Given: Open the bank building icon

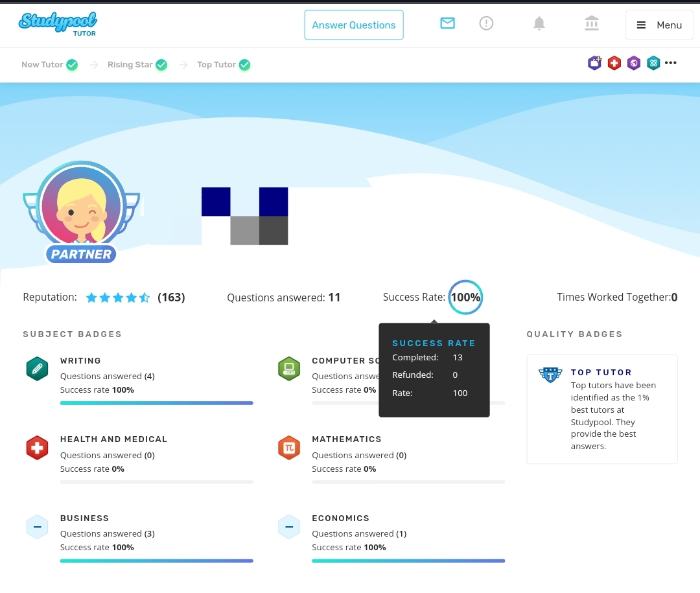Looking at the screenshot, I should coord(592,23).
